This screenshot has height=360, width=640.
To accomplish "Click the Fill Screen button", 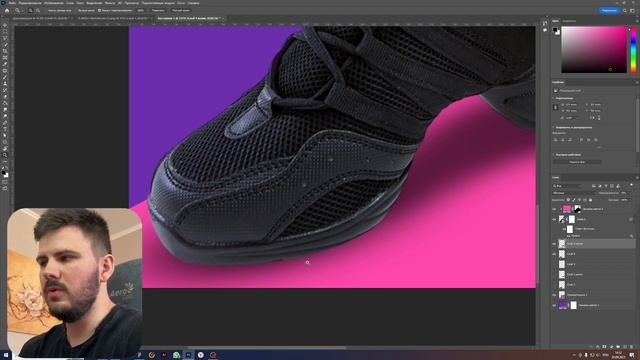I will (180, 10).
